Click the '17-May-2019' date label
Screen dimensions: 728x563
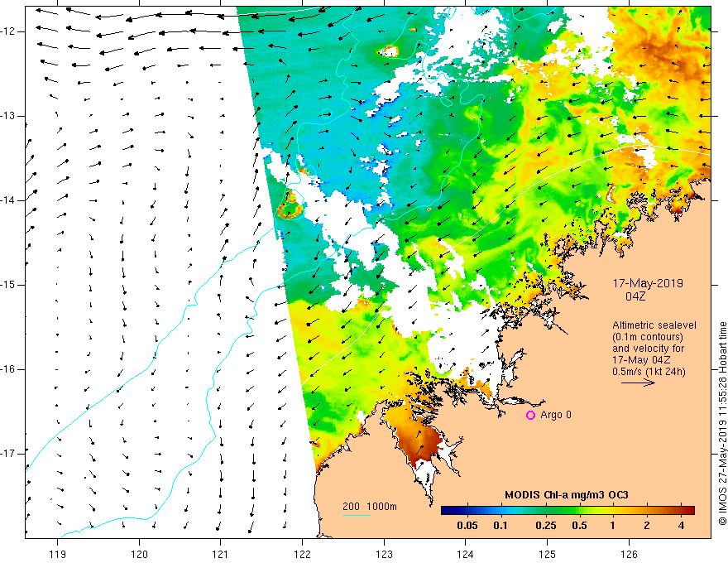tap(648, 283)
